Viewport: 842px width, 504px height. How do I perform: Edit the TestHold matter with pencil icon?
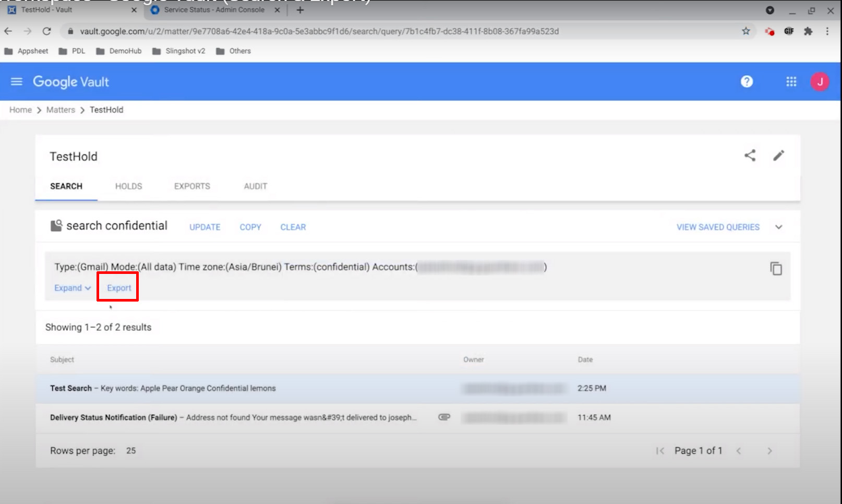pos(778,155)
